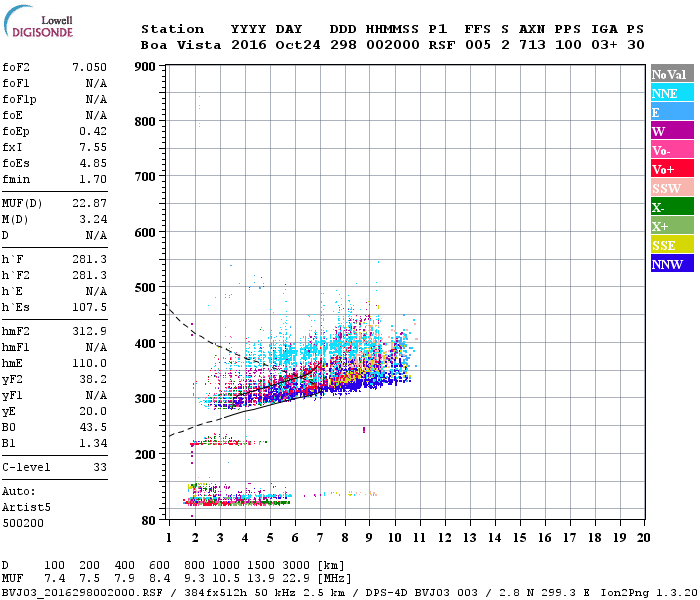The image size is (700, 600).
Task: Click the MUF(D) value 22.87
Action: point(89,204)
